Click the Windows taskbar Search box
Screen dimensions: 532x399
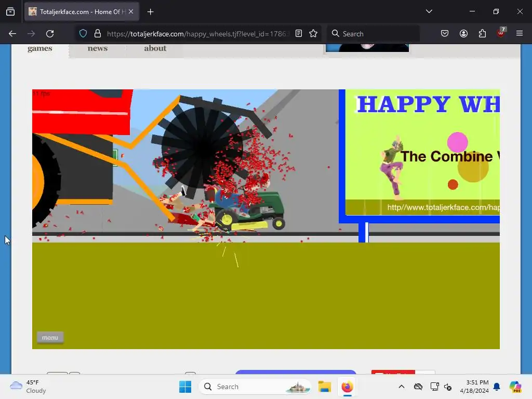pos(255,387)
